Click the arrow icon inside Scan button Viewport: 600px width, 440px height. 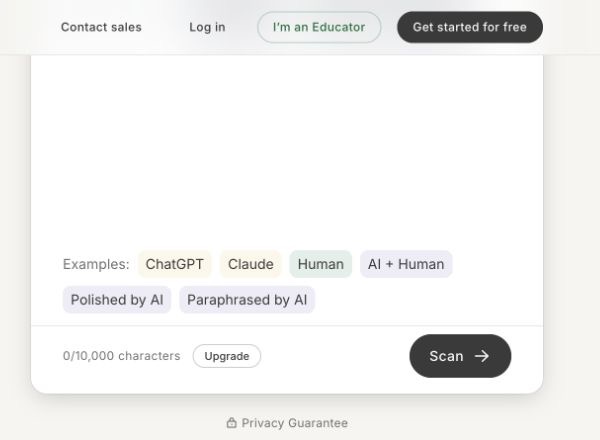pyautogui.click(x=482, y=356)
